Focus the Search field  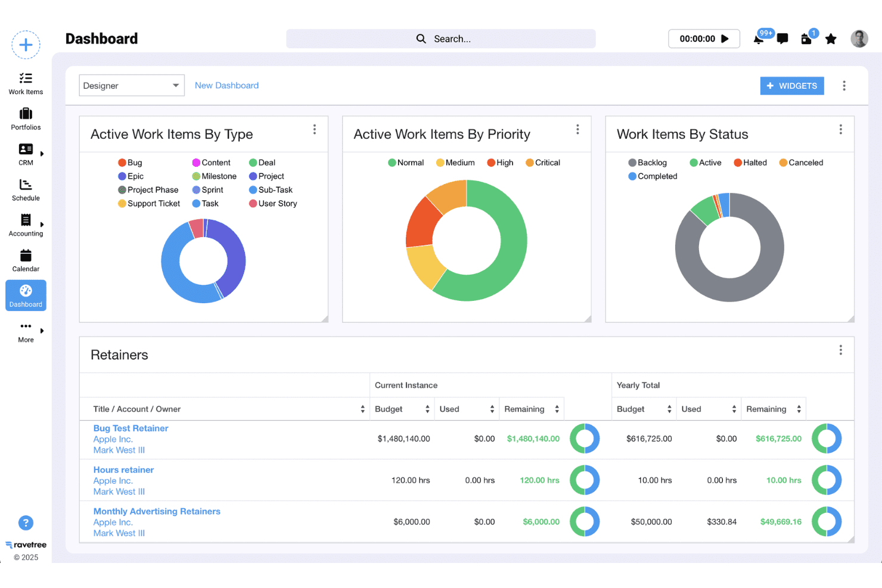pyautogui.click(x=441, y=39)
